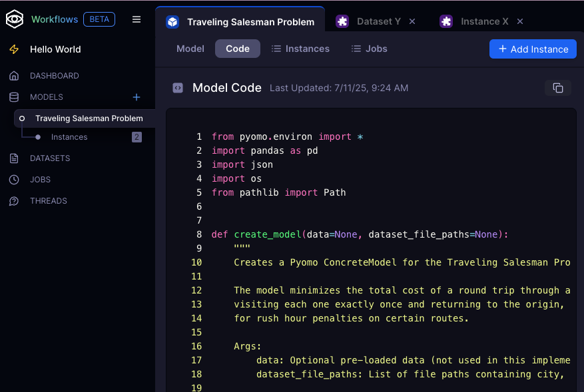584x392 pixels.
Task: Click the Workflows eye logo icon
Action: (x=15, y=19)
